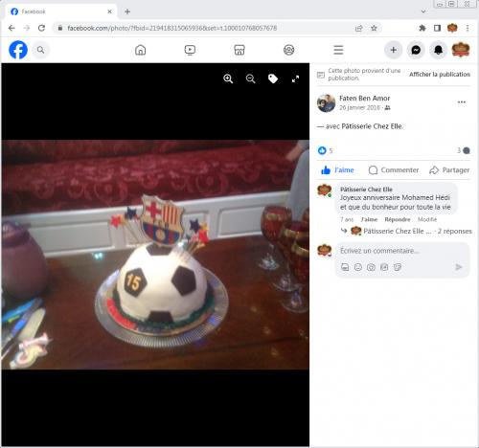Click the commenter's avatar beside birthday comment
Screen dimensions: 479x448
325,190
